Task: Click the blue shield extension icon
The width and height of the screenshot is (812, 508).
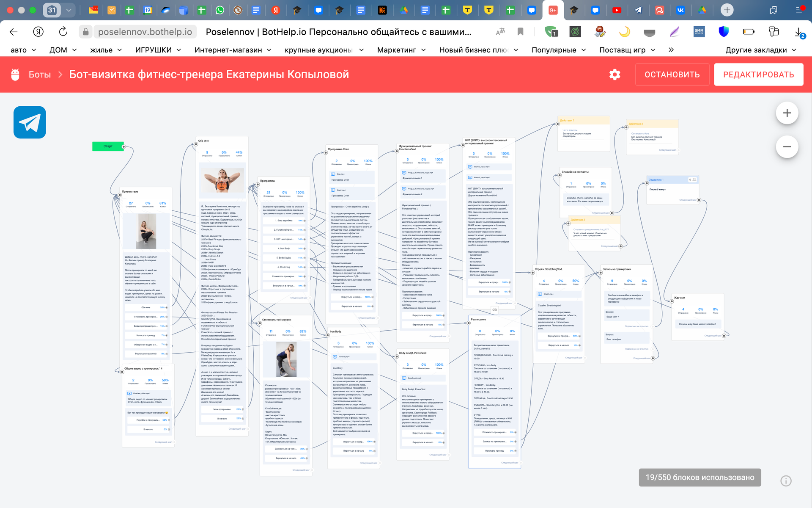Action: tap(724, 32)
